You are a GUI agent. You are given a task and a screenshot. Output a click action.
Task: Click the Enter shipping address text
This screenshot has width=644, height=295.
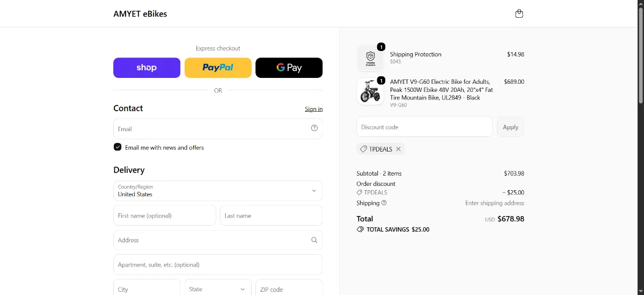495,203
